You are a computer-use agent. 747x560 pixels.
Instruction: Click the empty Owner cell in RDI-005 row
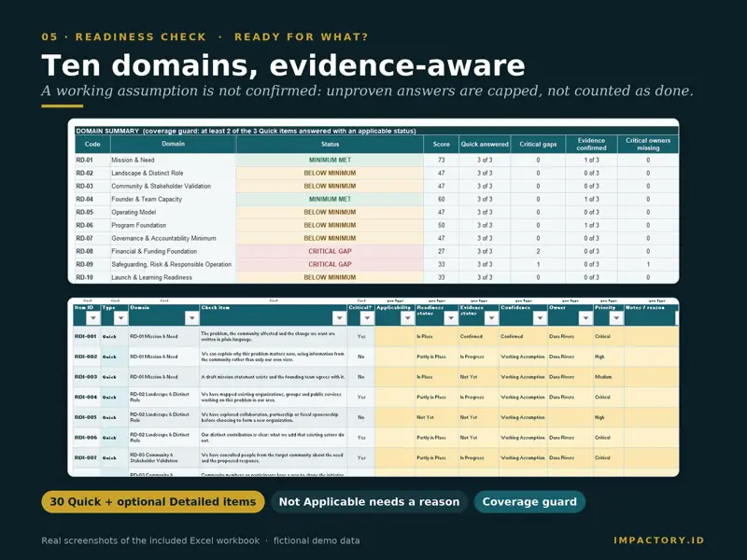coord(571,417)
